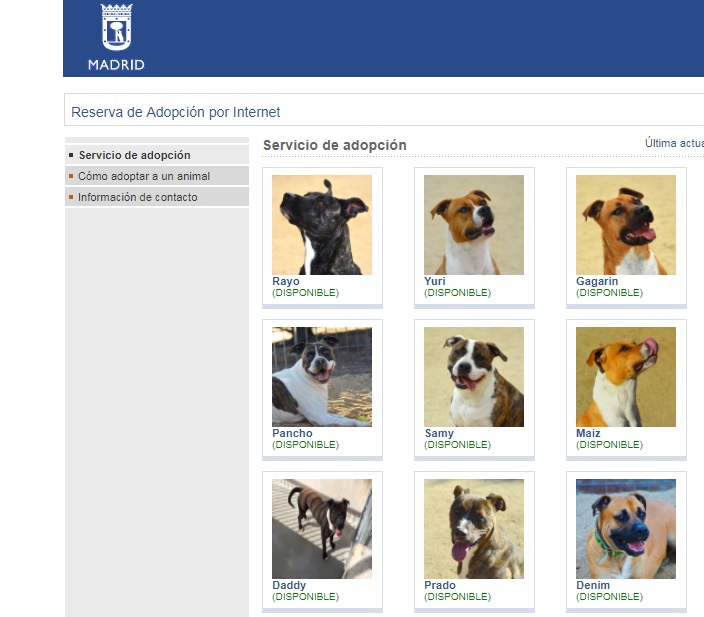Image resolution: width=704 pixels, height=617 pixels.
Task: Open Prado's dog photo
Action: coord(474,529)
